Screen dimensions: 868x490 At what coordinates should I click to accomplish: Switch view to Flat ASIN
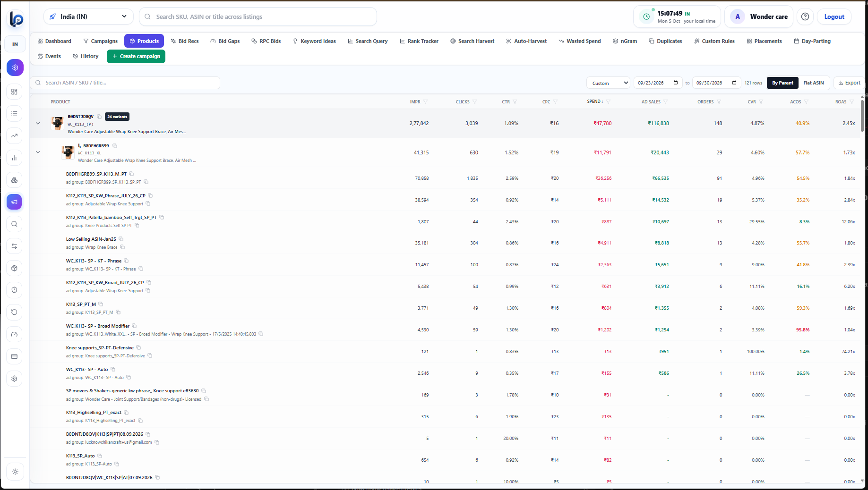tap(813, 83)
